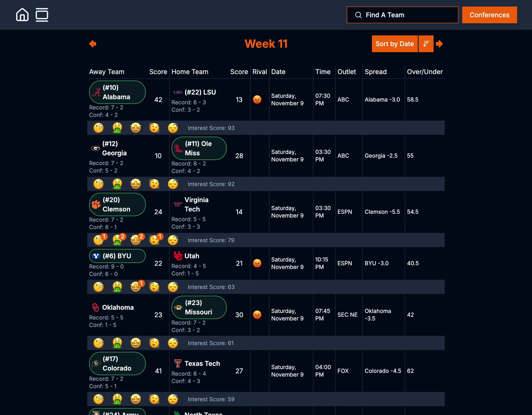This screenshot has height=415, width=532.
Task: Open the Oklahoma team link
Action: [x=113, y=307]
